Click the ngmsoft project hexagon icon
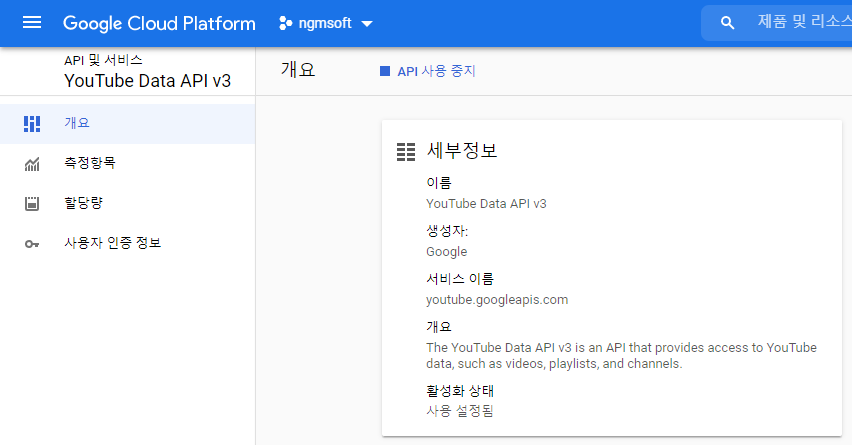Image resolution: width=852 pixels, height=445 pixels. pyautogui.click(x=285, y=23)
